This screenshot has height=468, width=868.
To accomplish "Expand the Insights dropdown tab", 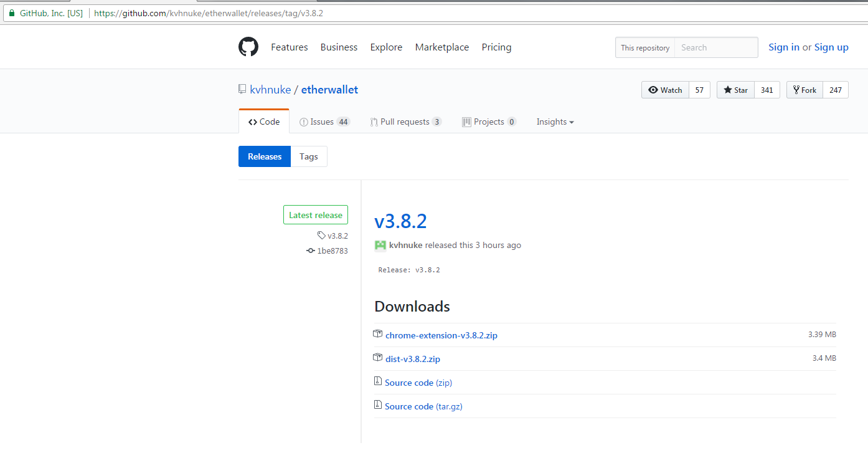I will [x=555, y=122].
